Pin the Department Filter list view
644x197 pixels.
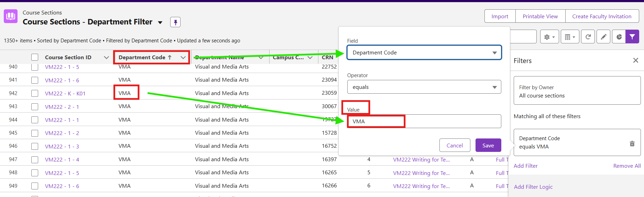point(175,22)
